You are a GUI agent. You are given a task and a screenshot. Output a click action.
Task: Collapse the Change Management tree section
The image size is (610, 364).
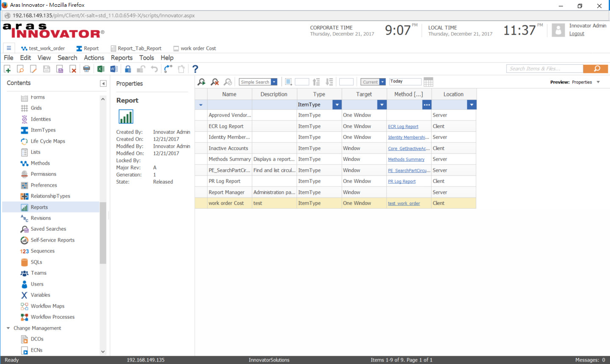[8, 328]
